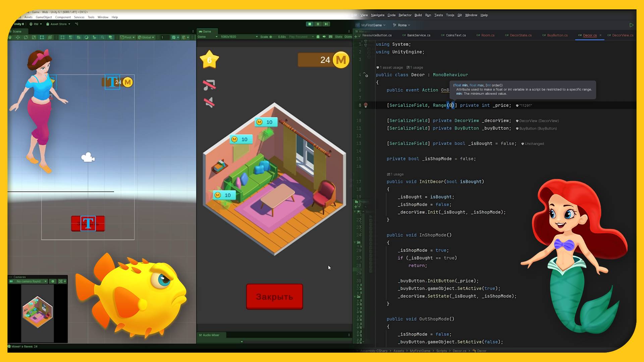Screen dimensions: 644x362
Task: Open the RM account dropdown
Action: pos(36,24)
